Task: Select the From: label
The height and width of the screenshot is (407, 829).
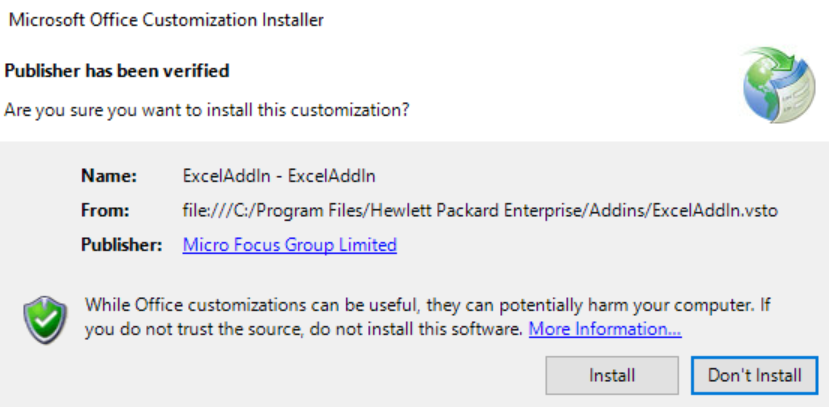Action: point(105,210)
